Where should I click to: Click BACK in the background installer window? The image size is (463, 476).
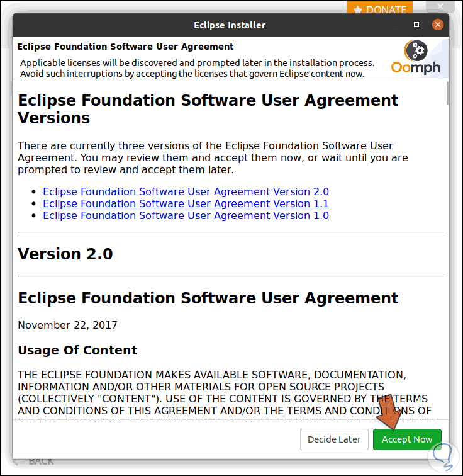click(x=41, y=462)
